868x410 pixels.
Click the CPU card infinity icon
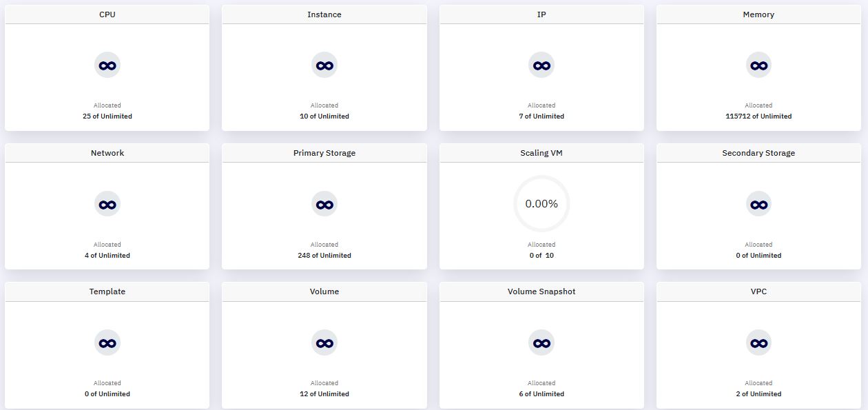pos(107,65)
